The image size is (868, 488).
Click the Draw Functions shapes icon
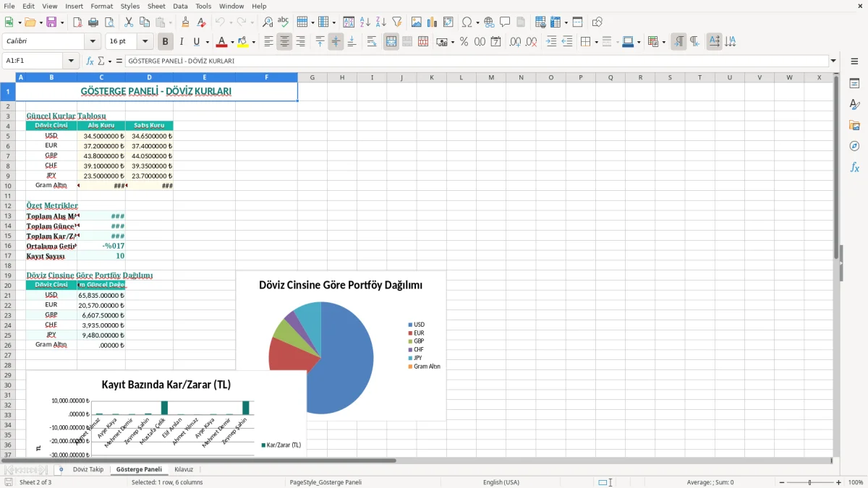(597, 22)
